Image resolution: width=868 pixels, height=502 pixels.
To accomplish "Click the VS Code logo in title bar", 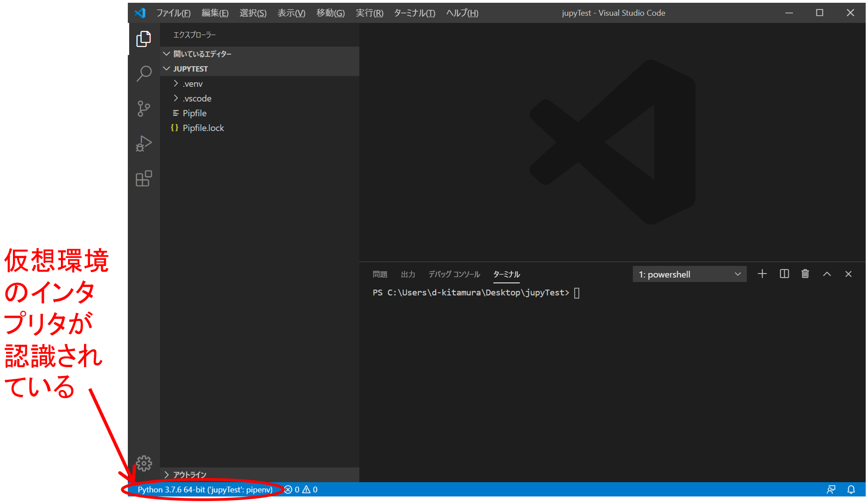I will 140,13.
